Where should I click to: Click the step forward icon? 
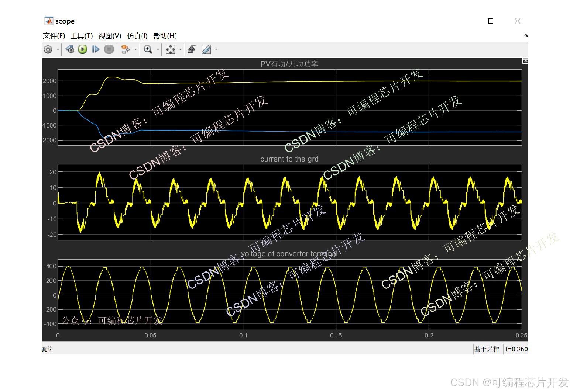pos(96,49)
